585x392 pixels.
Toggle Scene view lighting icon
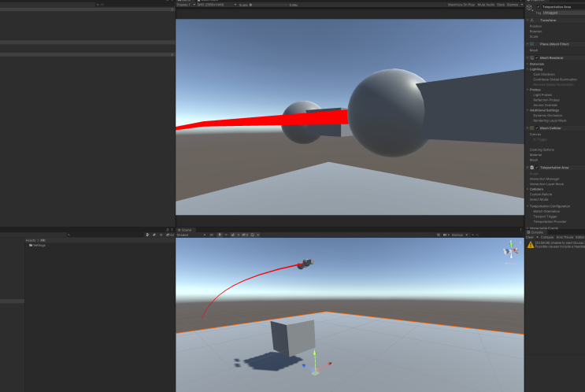(220, 235)
